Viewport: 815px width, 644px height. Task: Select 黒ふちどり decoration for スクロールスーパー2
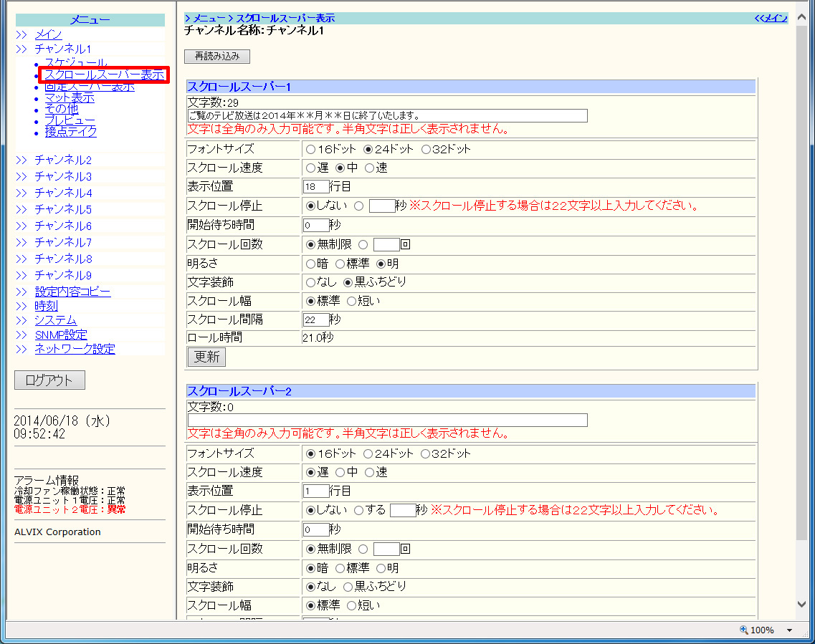pos(348,587)
